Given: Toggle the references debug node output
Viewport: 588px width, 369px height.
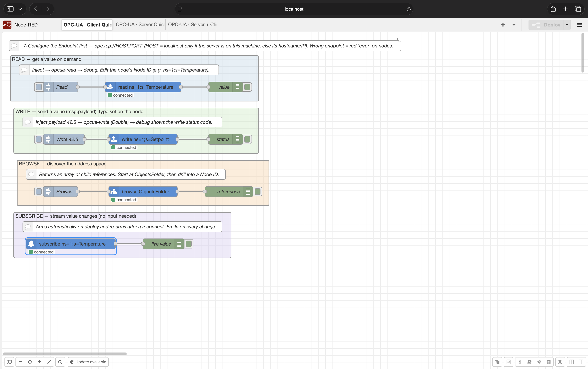Looking at the screenshot, I should [257, 192].
